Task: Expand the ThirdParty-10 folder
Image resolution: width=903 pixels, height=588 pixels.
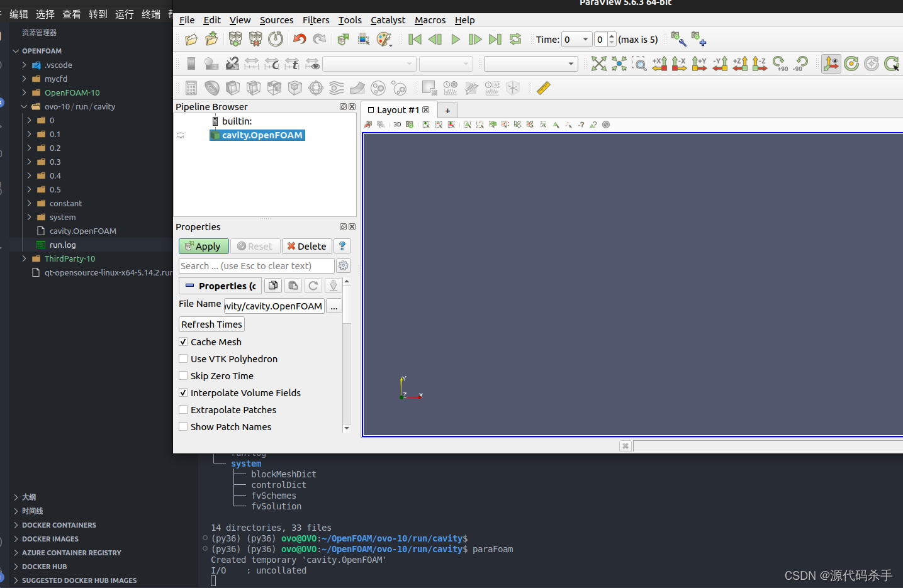Action: (x=24, y=258)
